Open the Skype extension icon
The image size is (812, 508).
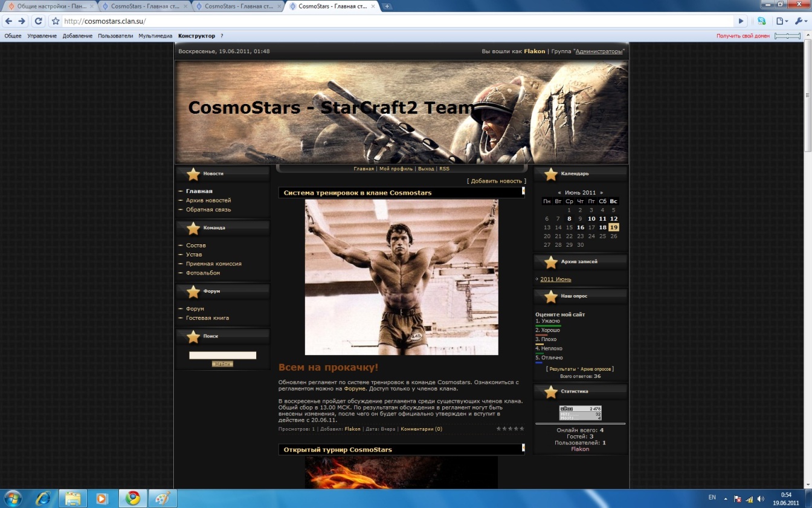(x=761, y=21)
